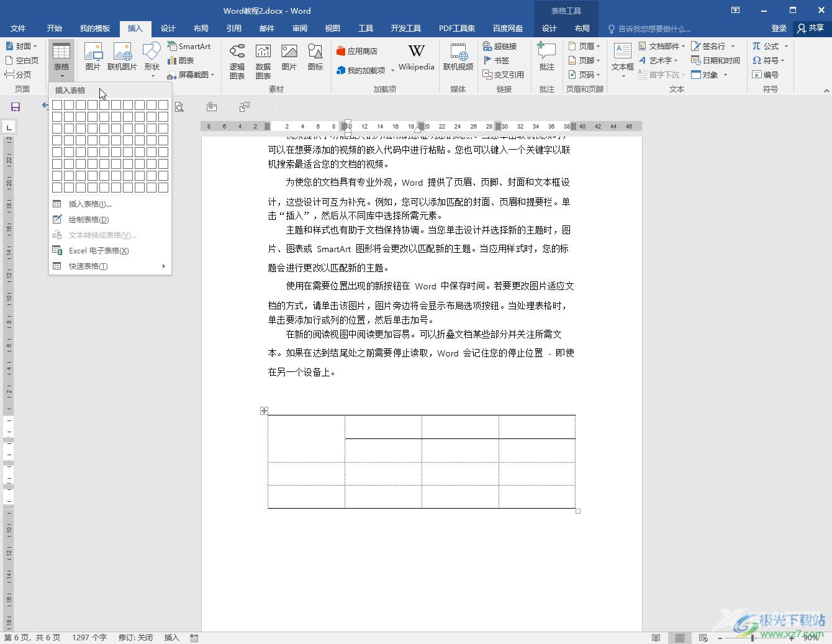Click the Number (编号) button
Image resolution: width=832 pixels, height=644 pixels.
(x=766, y=75)
